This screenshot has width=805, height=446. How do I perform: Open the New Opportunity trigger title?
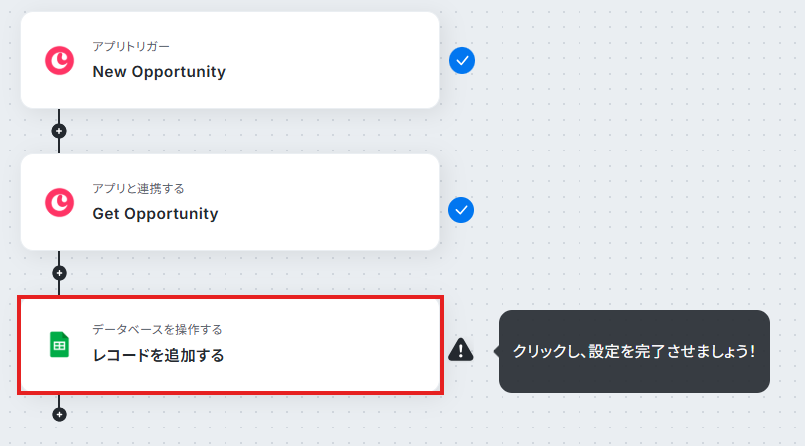tap(159, 72)
